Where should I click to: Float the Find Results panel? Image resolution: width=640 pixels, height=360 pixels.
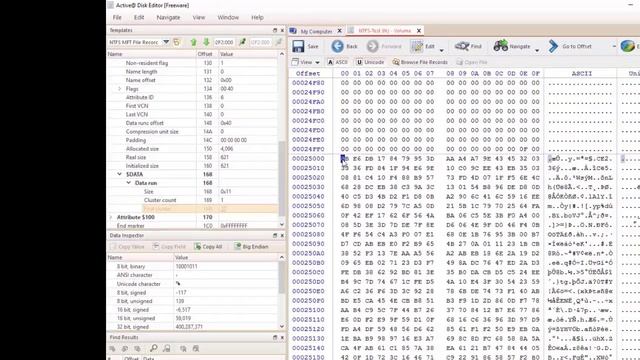275,338
